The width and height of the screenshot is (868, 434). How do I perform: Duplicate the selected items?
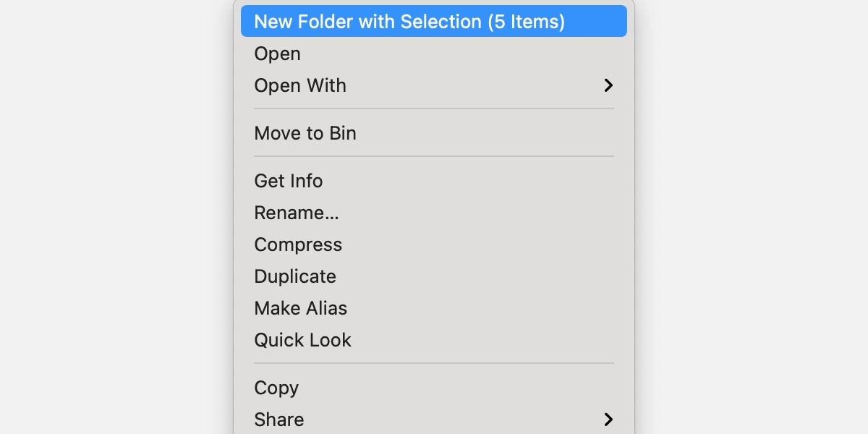(x=295, y=276)
